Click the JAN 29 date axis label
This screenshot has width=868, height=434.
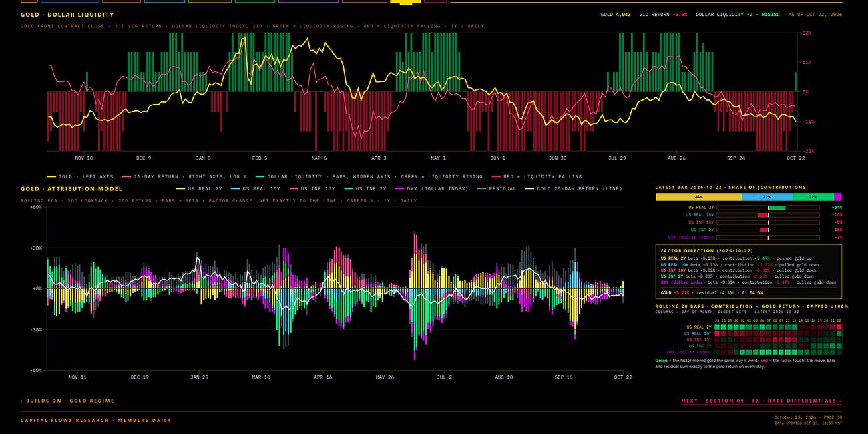pyautogui.click(x=199, y=377)
